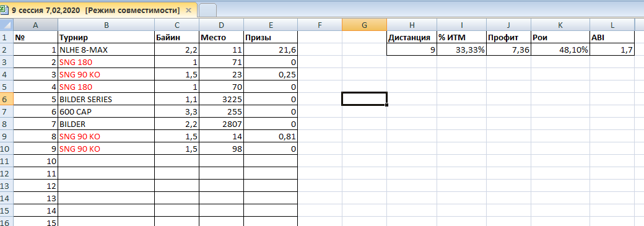Click the 'Место' header cell
Screen dimensions: 644x226
click(222, 38)
